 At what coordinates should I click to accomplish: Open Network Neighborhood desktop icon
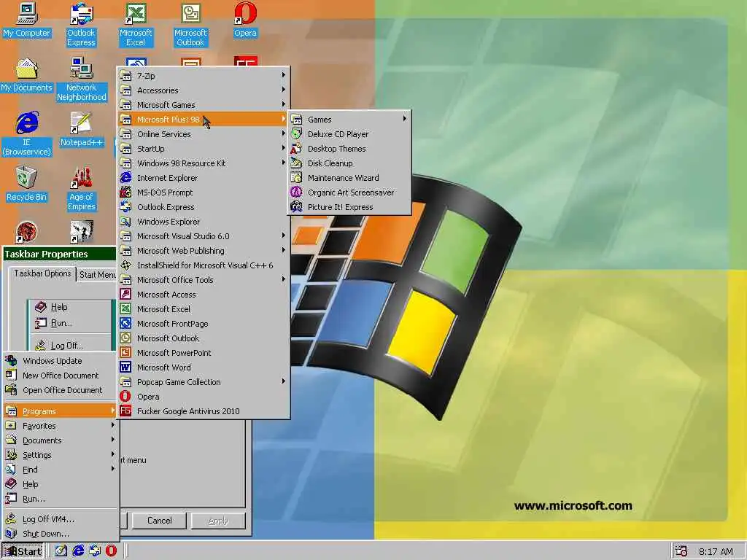tap(82, 79)
